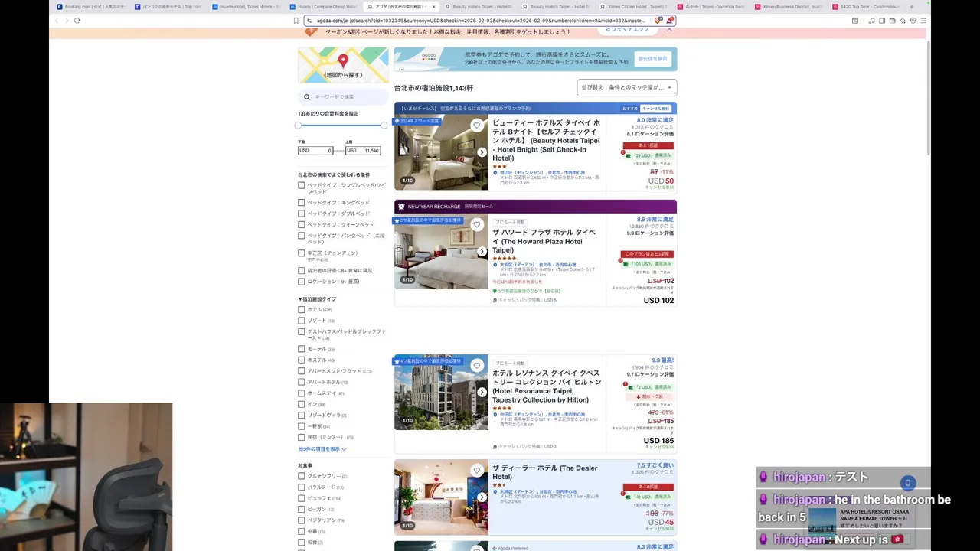Screen dimensions: 980x551
Task: Heart the Hotel Resonance Taipei listing
Action: point(477,366)
